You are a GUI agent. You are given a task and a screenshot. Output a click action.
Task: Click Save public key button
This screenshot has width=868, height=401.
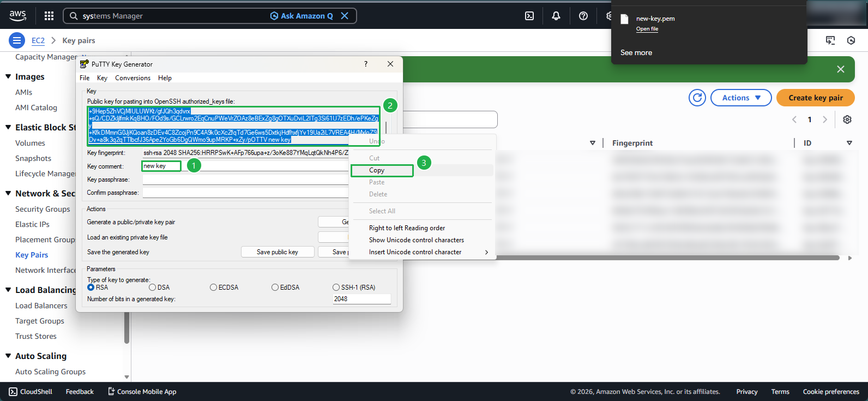278,252
